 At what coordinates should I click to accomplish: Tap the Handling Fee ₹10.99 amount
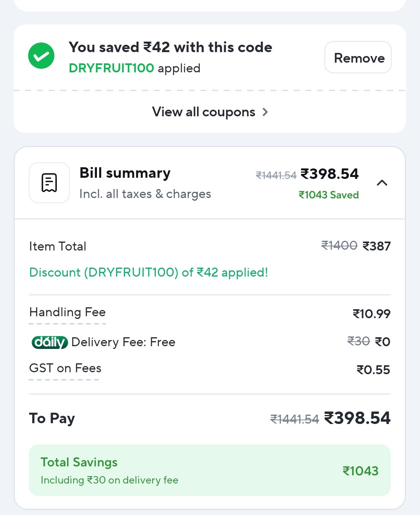pyautogui.click(x=371, y=314)
